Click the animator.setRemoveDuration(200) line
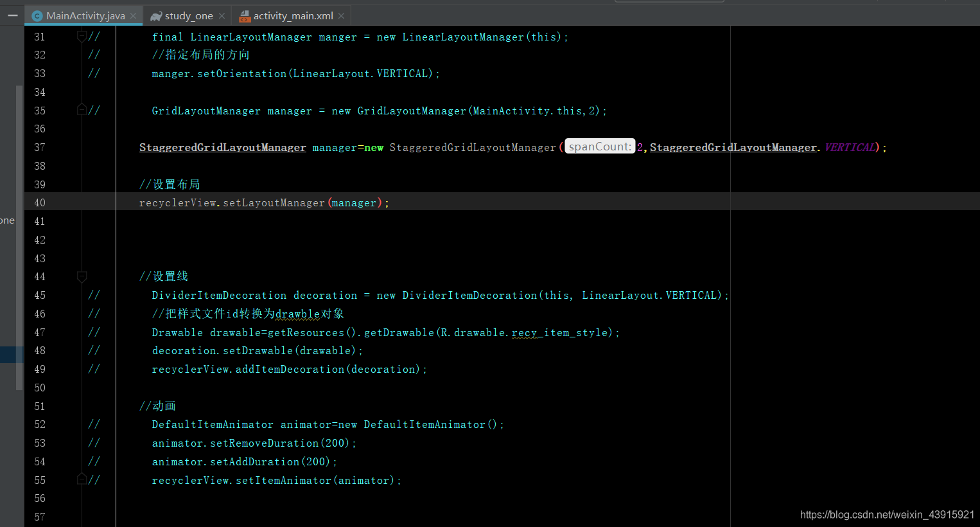 tap(254, 443)
